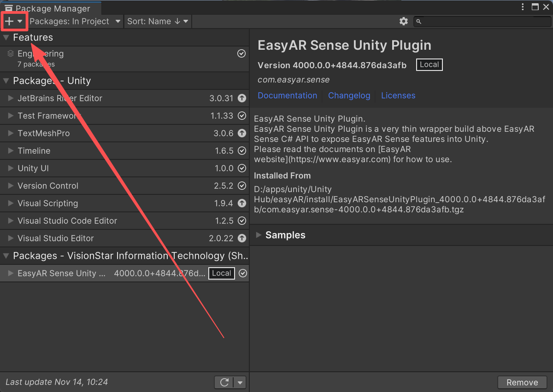553x392 pixels.
Task: Click the Engineering feature stack icon
Action: pyautogui.click(x=11, y=53)
